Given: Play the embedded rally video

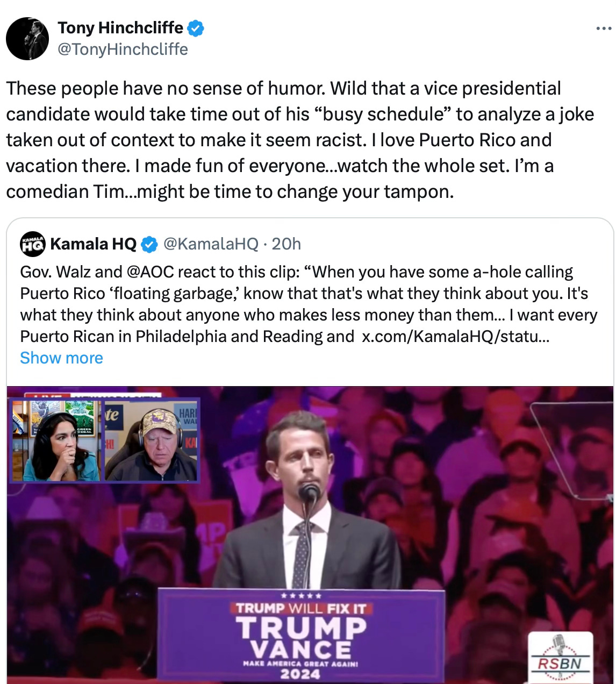Looking at the screenshot, I should click(310, 535).
